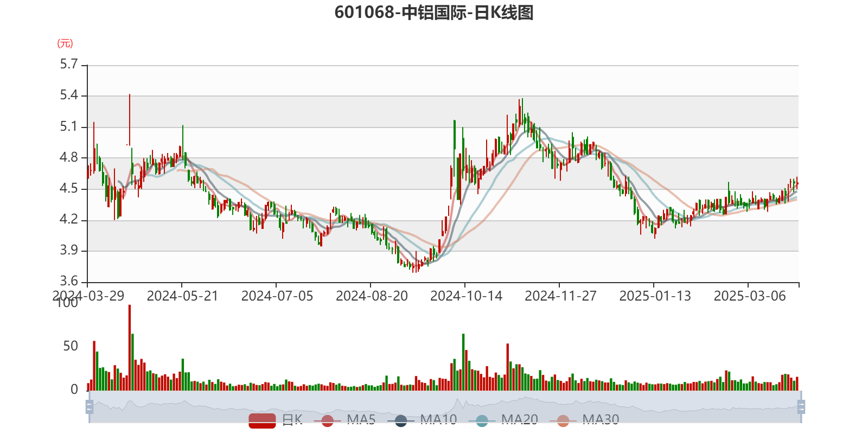Click the 2024-05-21 date axis label
The width and height of the screenshot is (868, 434).
[182, 296]
